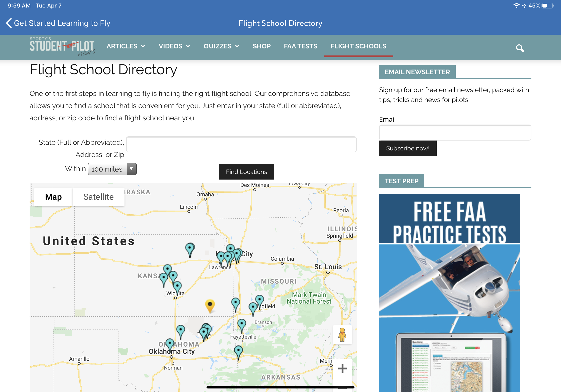Select the yellow map pin marker

tap(210, 306)
